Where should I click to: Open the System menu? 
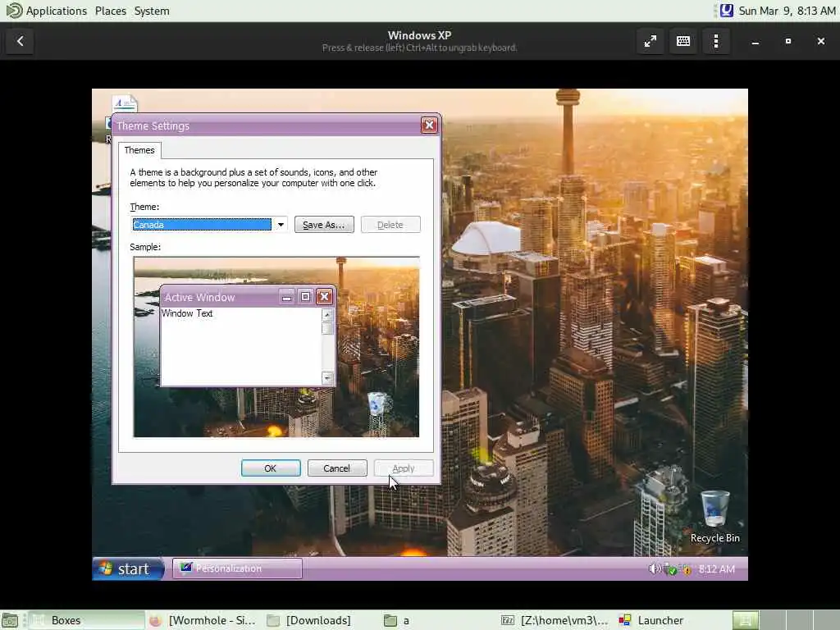coord(152,11)
